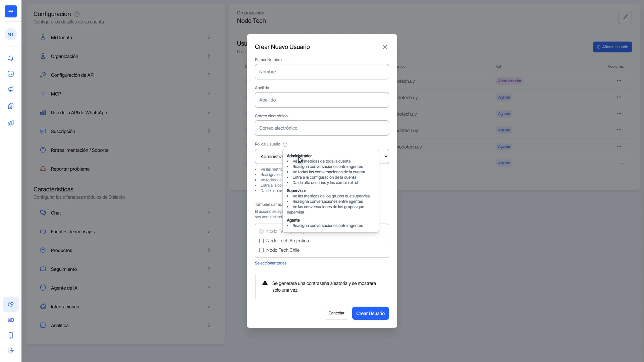
Task: Click the Apellido input field
Action: pos(322,100)
